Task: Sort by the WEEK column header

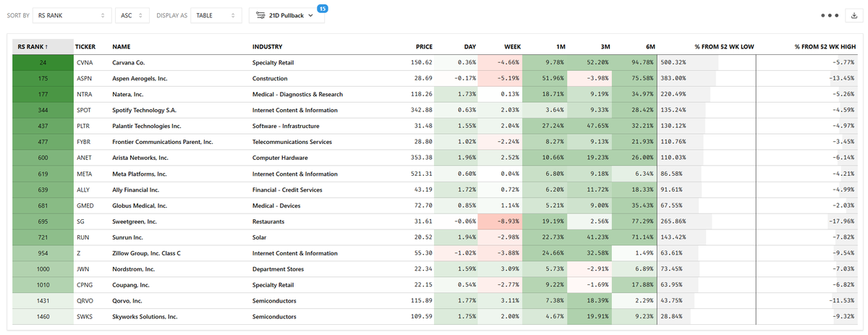Action: 511,46
